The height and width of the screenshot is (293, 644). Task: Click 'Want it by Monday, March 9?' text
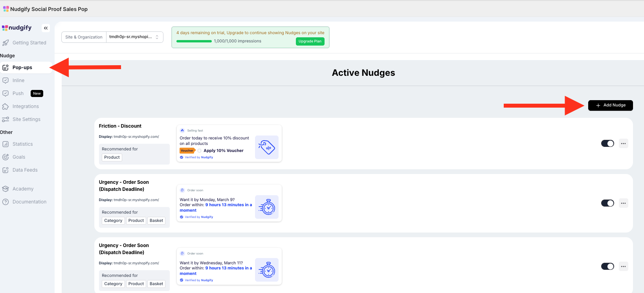[207, 200]
